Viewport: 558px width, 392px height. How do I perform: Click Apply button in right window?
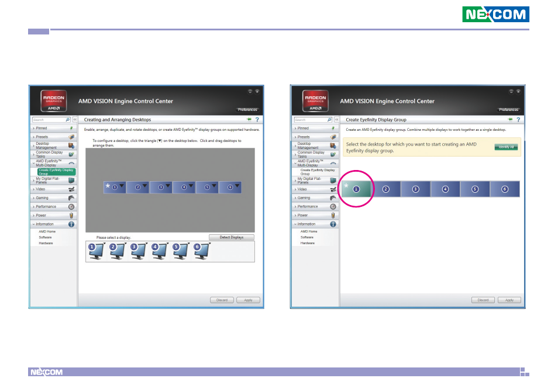point(509,300)
